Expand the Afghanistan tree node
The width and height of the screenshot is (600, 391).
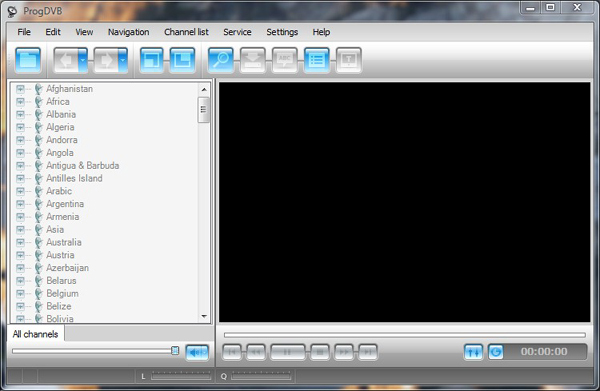click(x=20, y=89)
